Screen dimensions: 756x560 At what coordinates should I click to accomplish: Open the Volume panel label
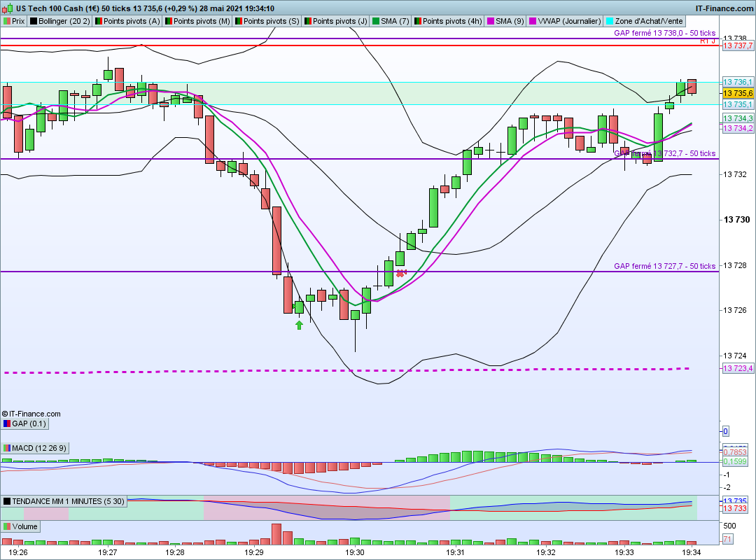tap(20, 526)
